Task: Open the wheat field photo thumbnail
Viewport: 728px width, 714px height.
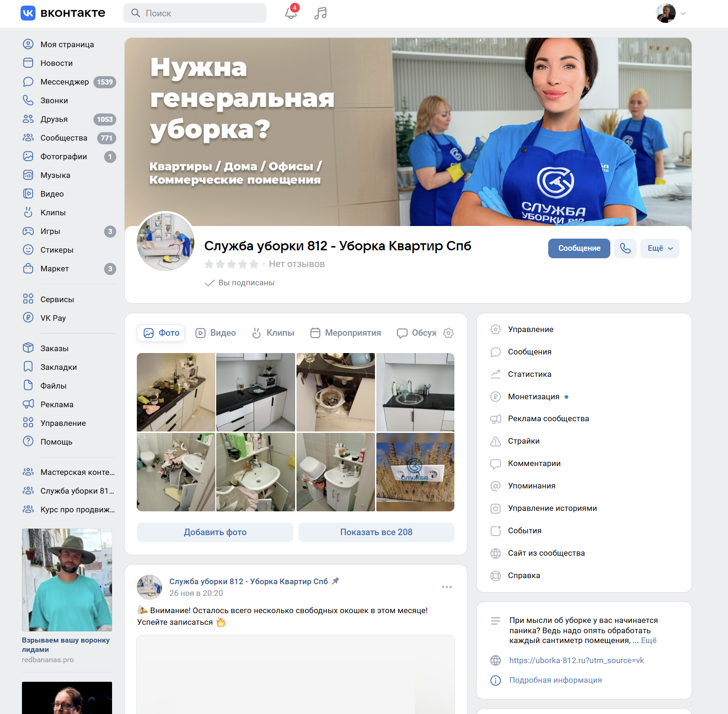Action: tap(415, 472)
